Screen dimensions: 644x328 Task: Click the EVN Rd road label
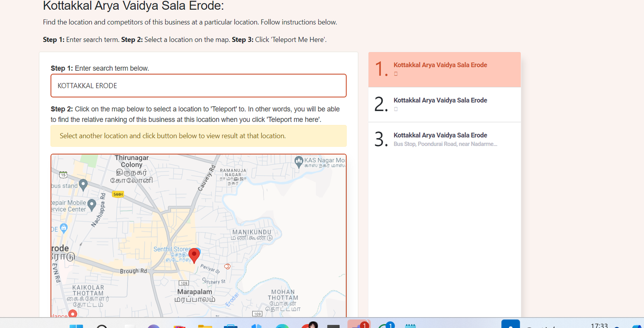tap(56, 273)
